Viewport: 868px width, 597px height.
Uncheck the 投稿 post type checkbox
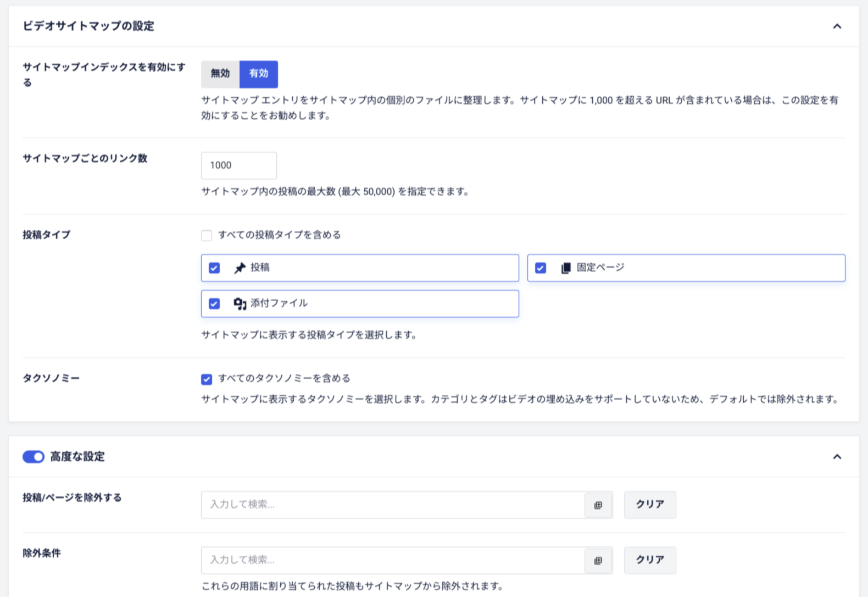click(x=214, y=268)
